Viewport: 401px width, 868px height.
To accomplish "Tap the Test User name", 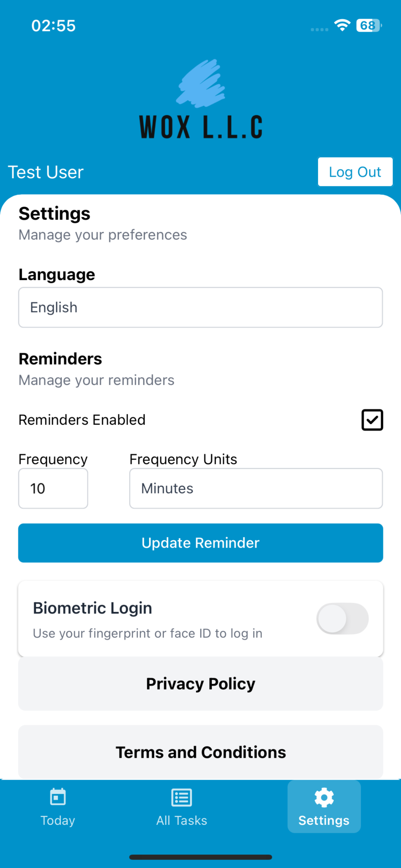I will coord(46,172).
